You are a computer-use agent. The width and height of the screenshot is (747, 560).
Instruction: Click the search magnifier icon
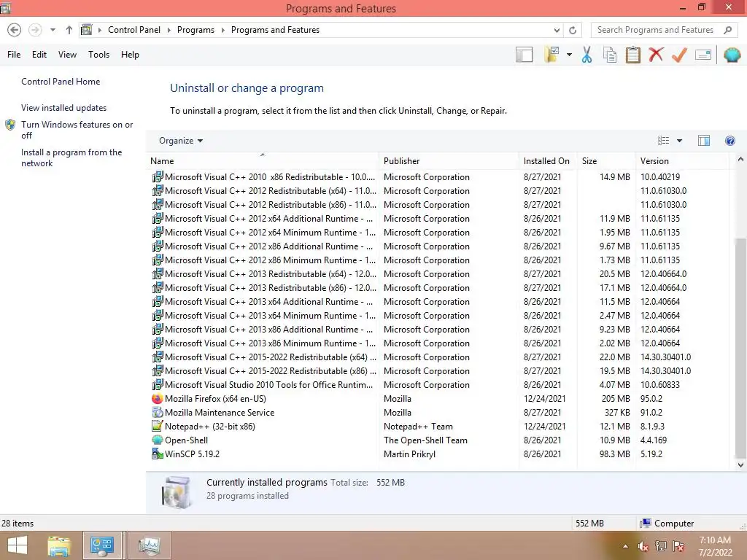(x=727, y=30)
